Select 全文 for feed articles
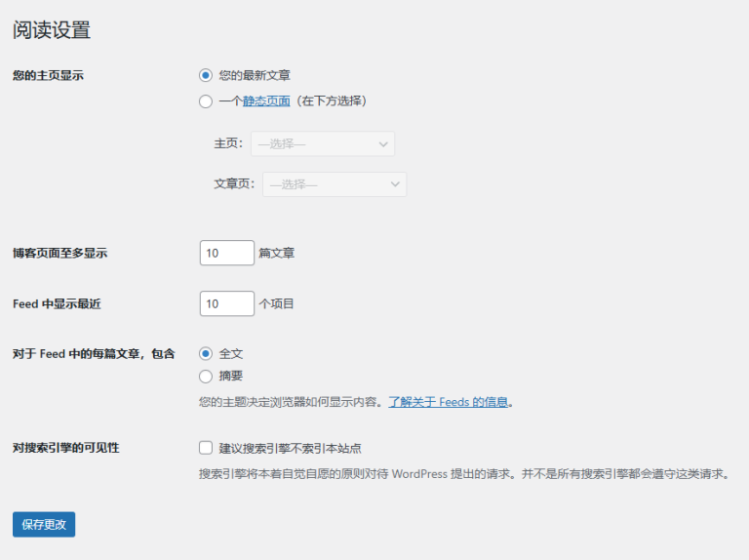The image size is (749, 560). [x=206, y=354]
